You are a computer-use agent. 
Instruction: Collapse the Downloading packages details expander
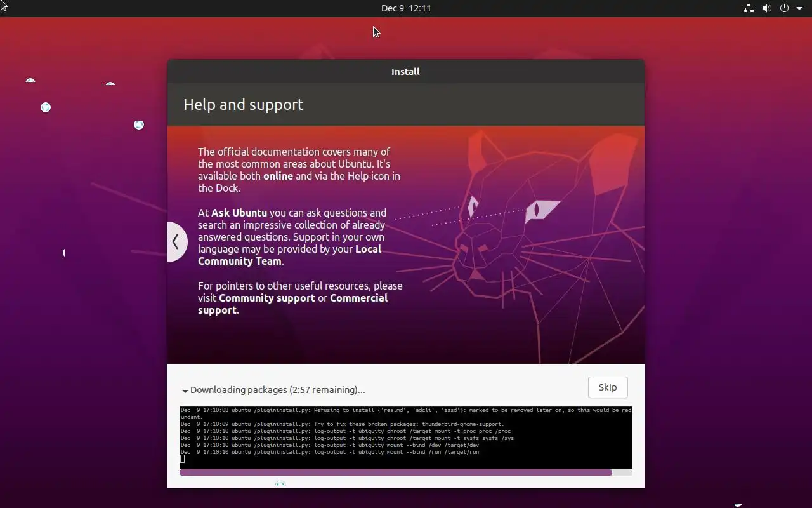(185, 391)
